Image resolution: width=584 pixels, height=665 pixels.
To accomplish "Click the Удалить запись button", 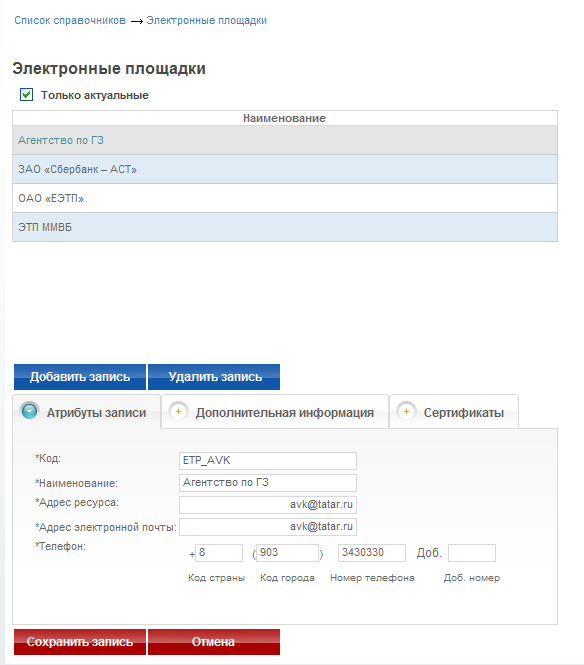I will point(214,377).
